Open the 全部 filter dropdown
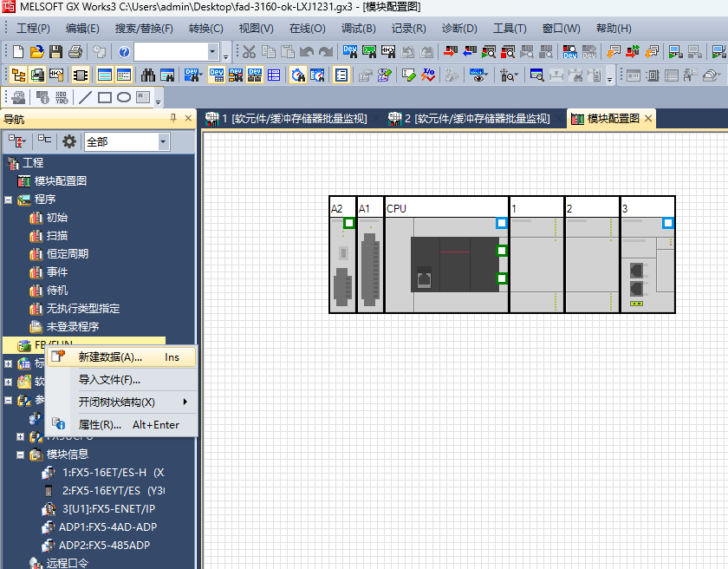Screen dimensions: 728x569 pos(163,141)
